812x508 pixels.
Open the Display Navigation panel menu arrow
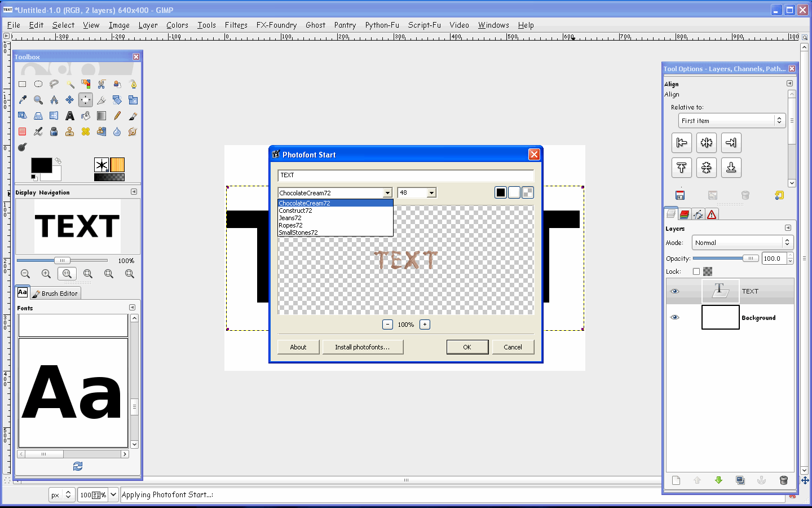(134, 192)
